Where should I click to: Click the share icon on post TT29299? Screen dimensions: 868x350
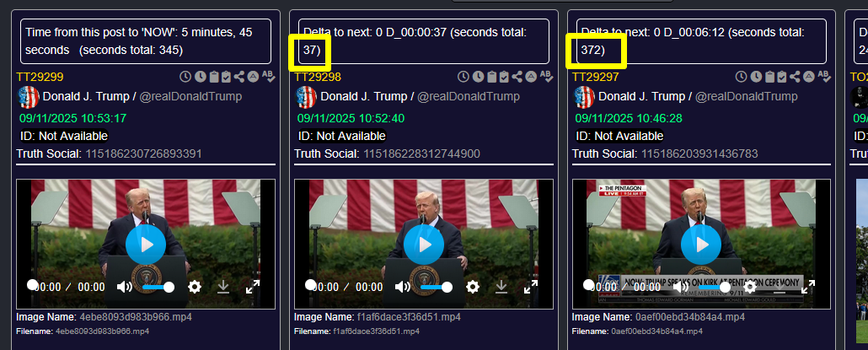point(239,77)
